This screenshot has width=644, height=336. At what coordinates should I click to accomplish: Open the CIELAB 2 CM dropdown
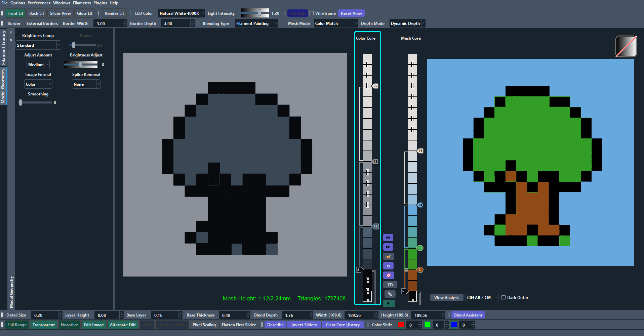pos(481,297)
